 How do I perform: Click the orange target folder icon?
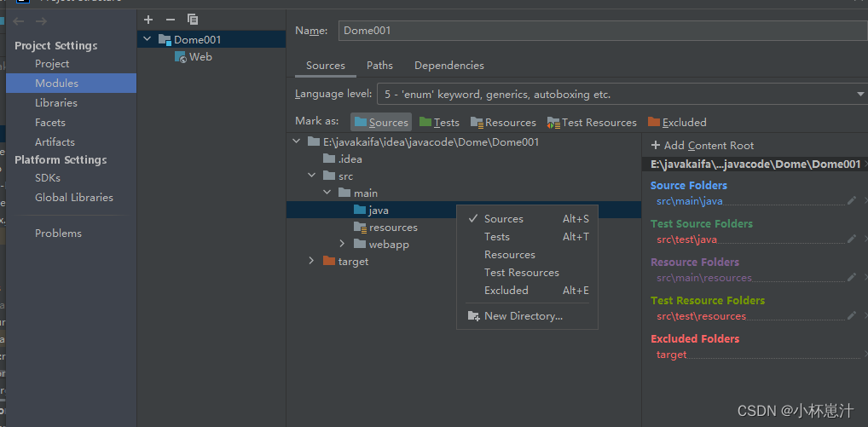[329, 261]
